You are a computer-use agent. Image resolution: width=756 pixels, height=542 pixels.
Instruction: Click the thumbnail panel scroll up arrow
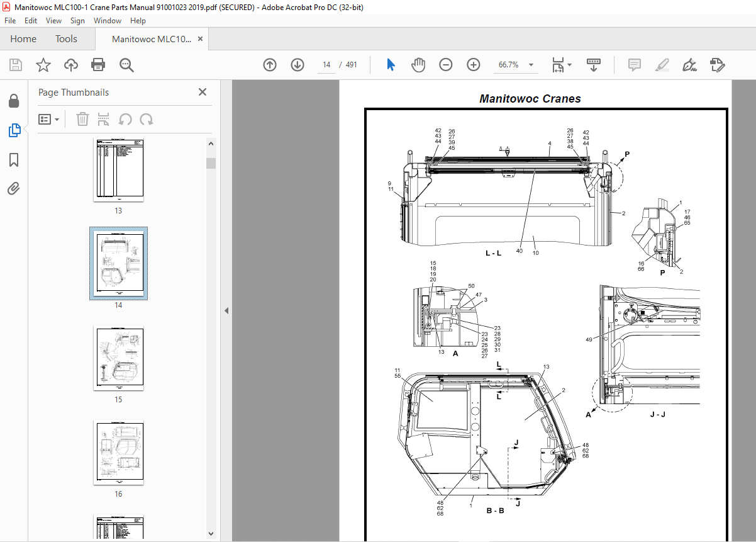[211, 144]
